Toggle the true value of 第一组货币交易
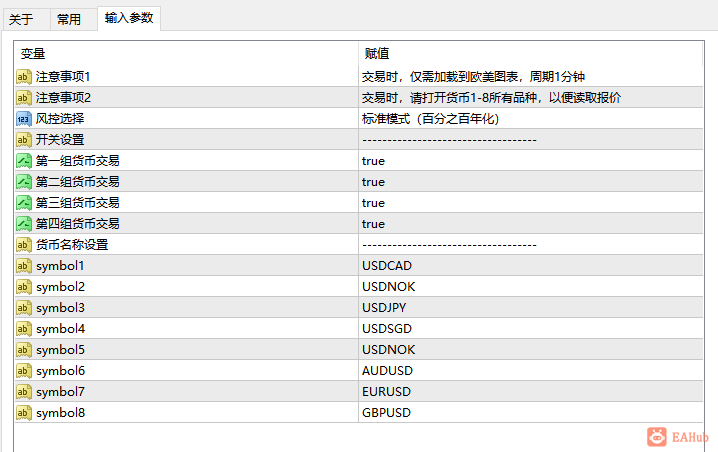Image resolution: width=718 pixels, height=452 pixels. 530,161
